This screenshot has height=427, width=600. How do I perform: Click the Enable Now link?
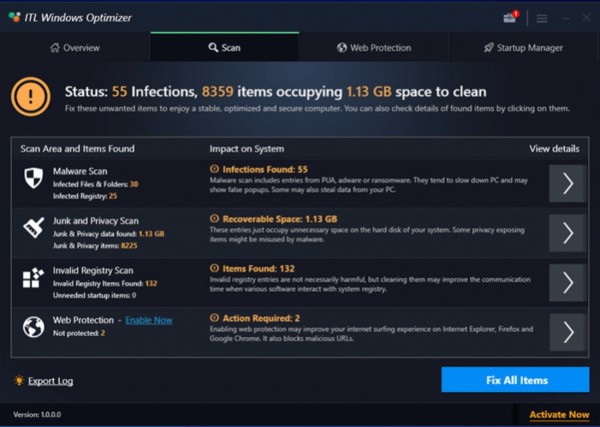(x=149, y=320)
